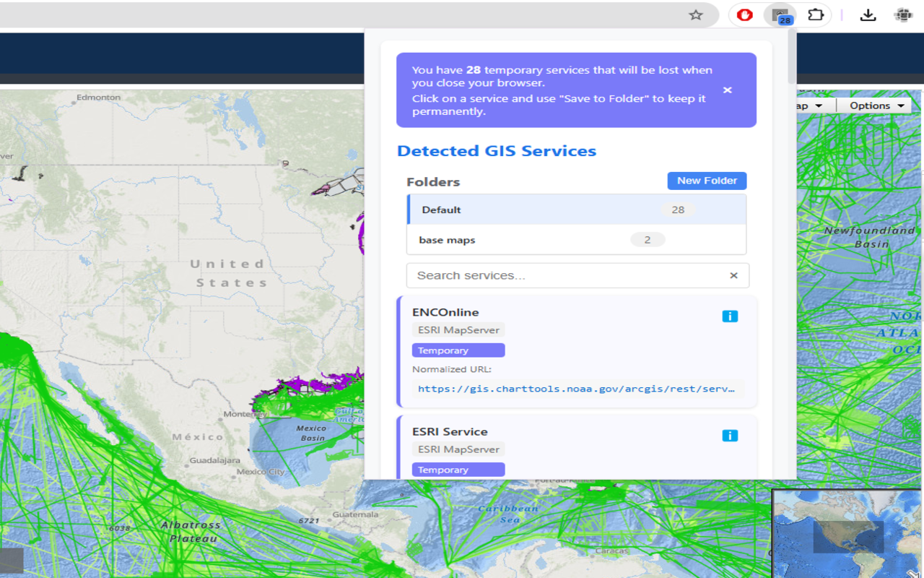This screenshot has width=924, height=578.
Task: Click the GIS extension icon with the 28 badge
Action: pyautogui.click(x=780, y=15)
